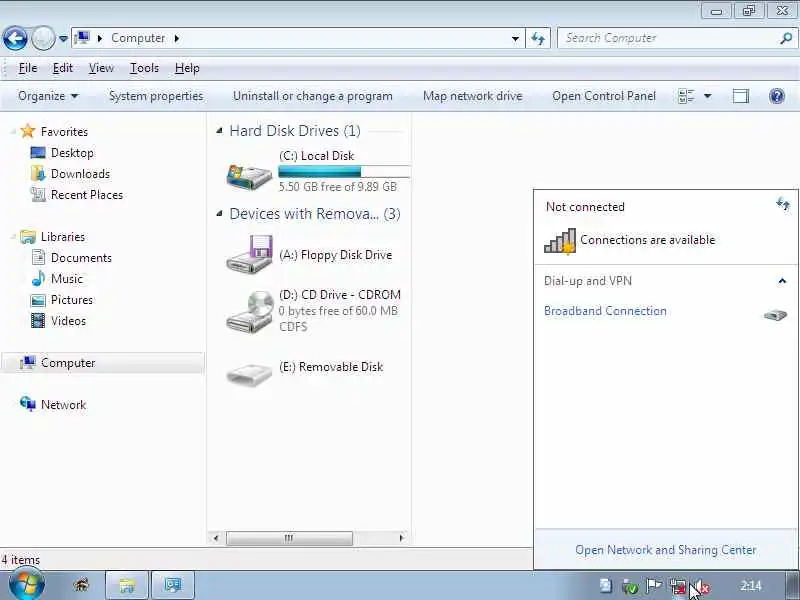Image resolution: width=800 pixels, height=600 pixels.
Task: Click the 2:14 taskbar clock
Action: [x=751, y=585]
